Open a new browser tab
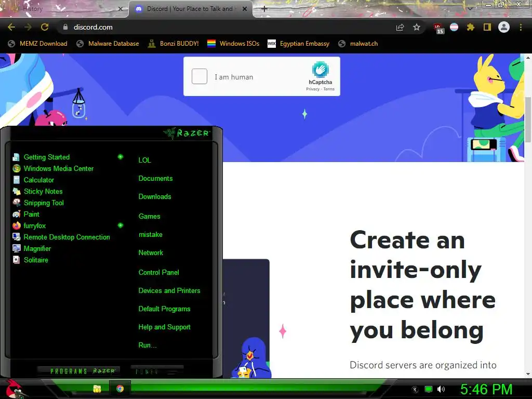The height and width of the screenshot is (399, 532). tap(264, 9)
